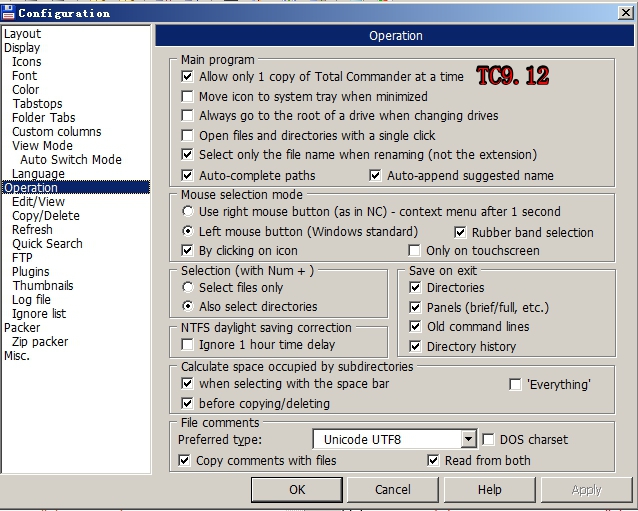The width and height of the screenshot is (638, 511).
Task: Click the Apply button
Action: pyautogui.click(x=586, y=489)
